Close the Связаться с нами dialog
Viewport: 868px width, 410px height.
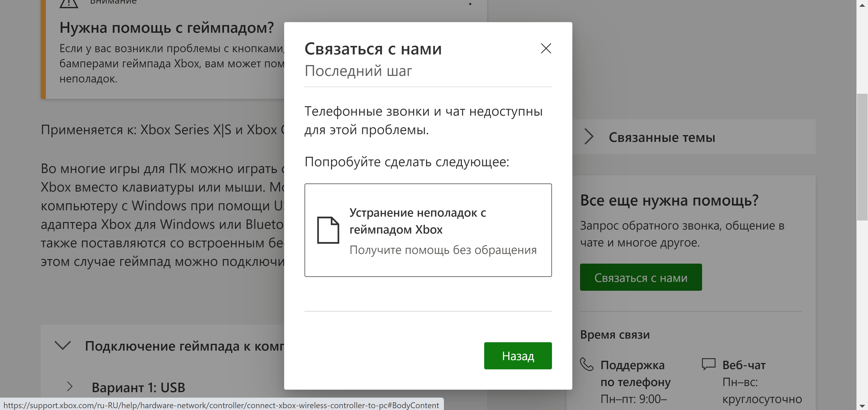(x=546, y=49)
